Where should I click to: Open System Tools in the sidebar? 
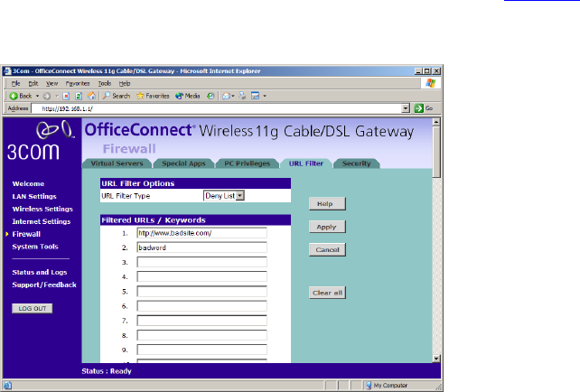pyautogui.click(x=35, y=247)
